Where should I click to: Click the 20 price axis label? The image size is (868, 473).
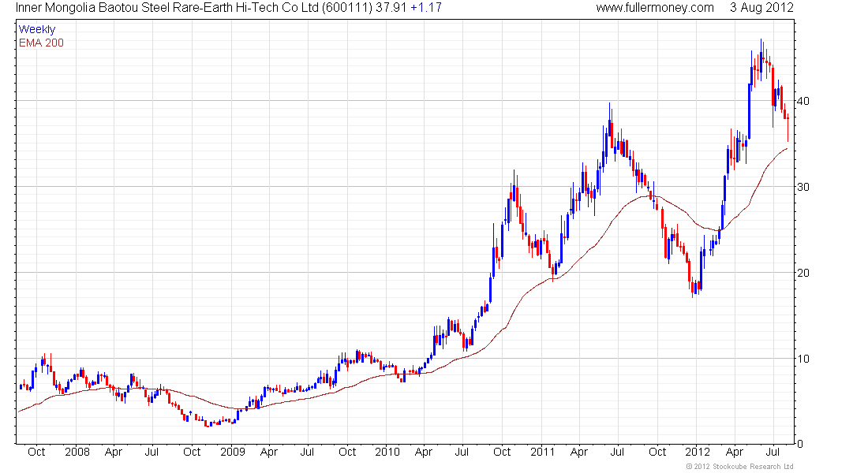(x=803, y=273)
